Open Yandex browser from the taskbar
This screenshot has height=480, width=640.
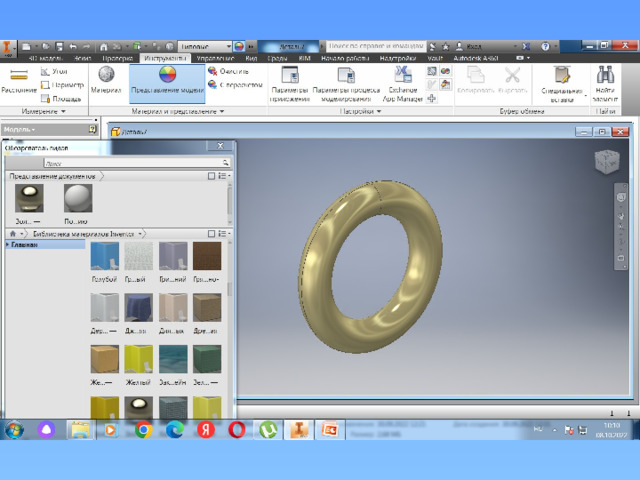click(x=205, y=429)
